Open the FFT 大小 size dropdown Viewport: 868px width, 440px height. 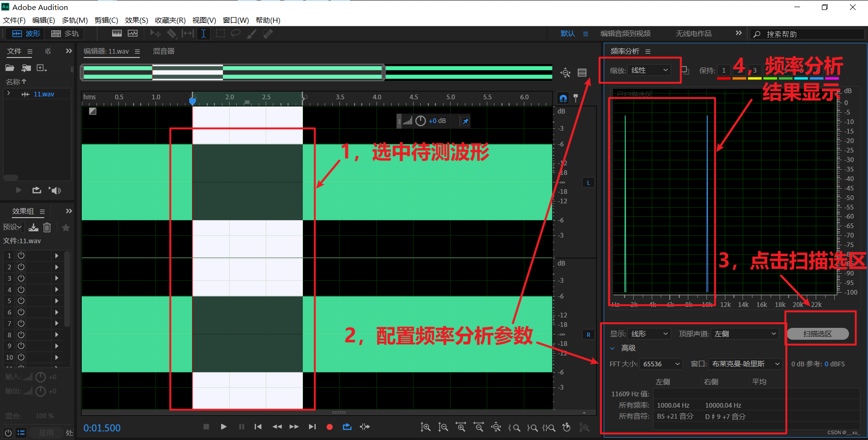point(661,364)
